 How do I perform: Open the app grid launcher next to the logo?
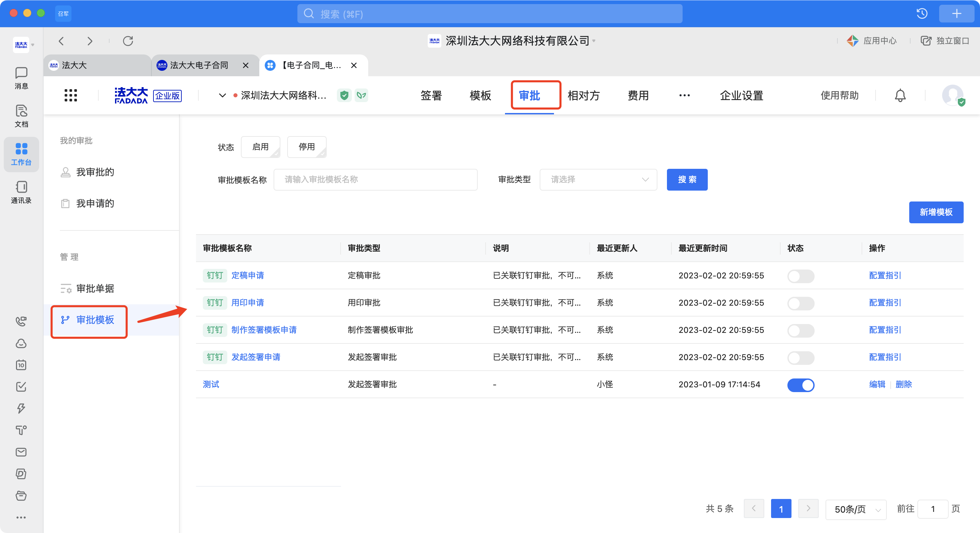[70, 95]
